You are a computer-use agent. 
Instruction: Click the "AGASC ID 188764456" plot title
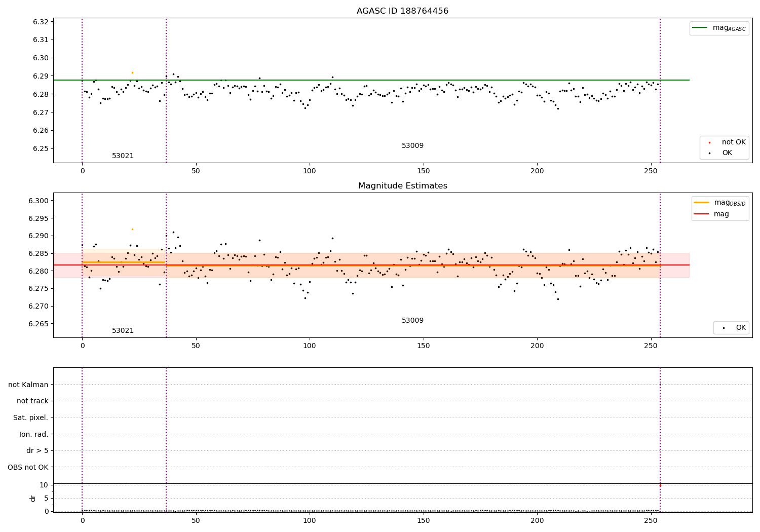pyautogui.click(x=402, y=11)
